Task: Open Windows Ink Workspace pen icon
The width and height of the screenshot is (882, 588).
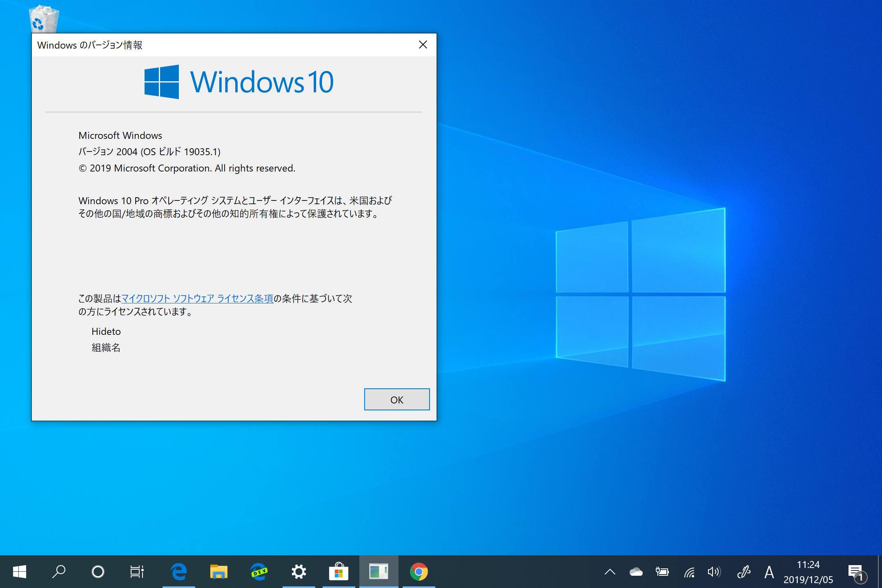Action: click(x=744, y=572)
